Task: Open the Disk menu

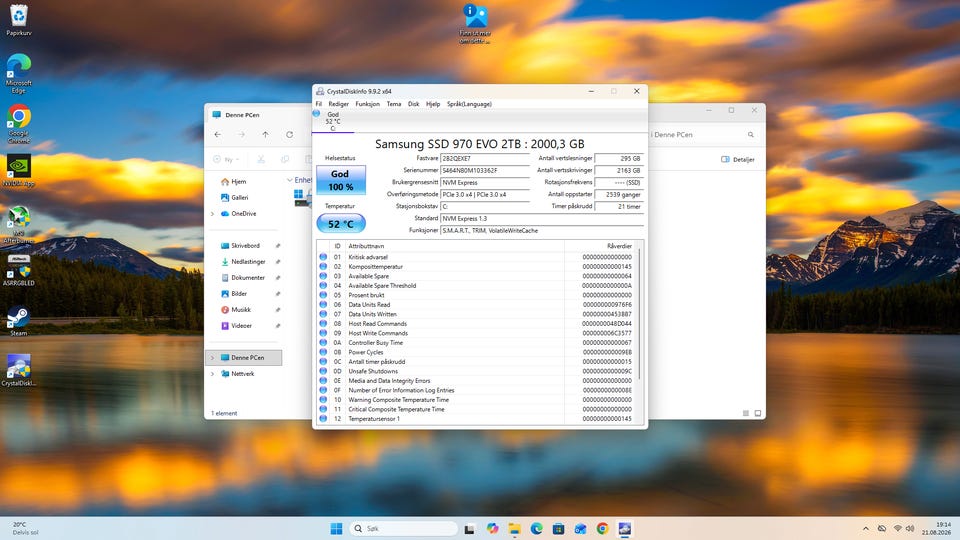Action: click(x=414, y=104)
